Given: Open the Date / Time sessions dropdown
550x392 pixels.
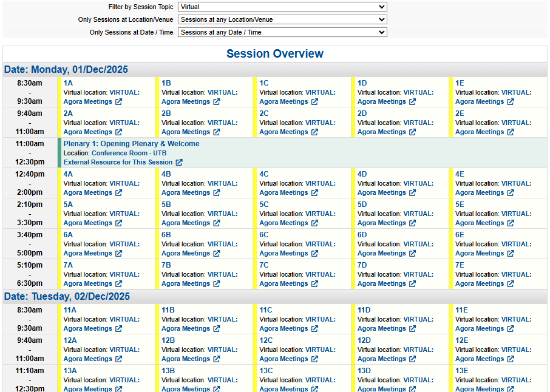Looking at the screenshot, I should [x=282, y=32].
